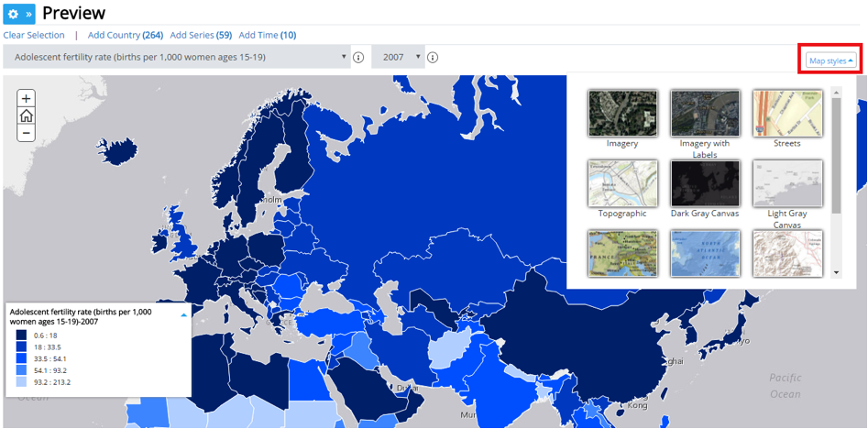Zoom in on the map

(x=27, y=98)
